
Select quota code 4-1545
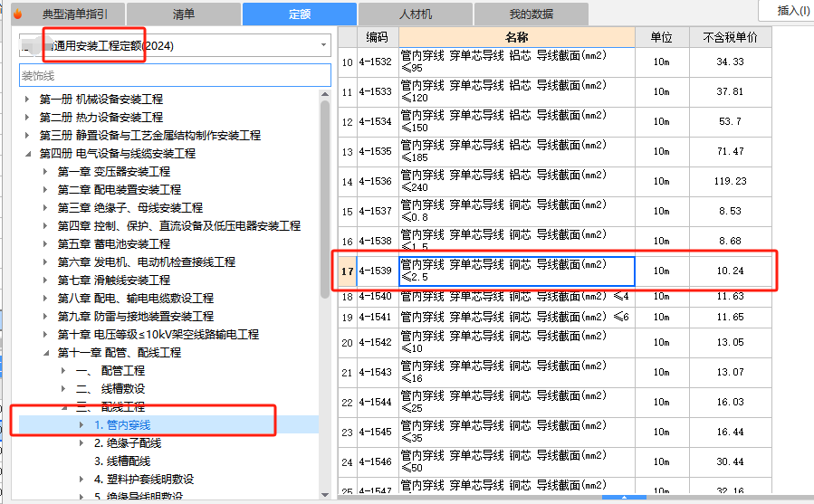tap(376, 432)
